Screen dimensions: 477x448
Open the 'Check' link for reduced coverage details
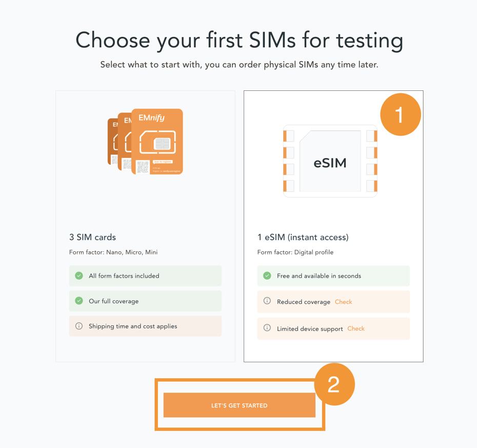point(344,302)
